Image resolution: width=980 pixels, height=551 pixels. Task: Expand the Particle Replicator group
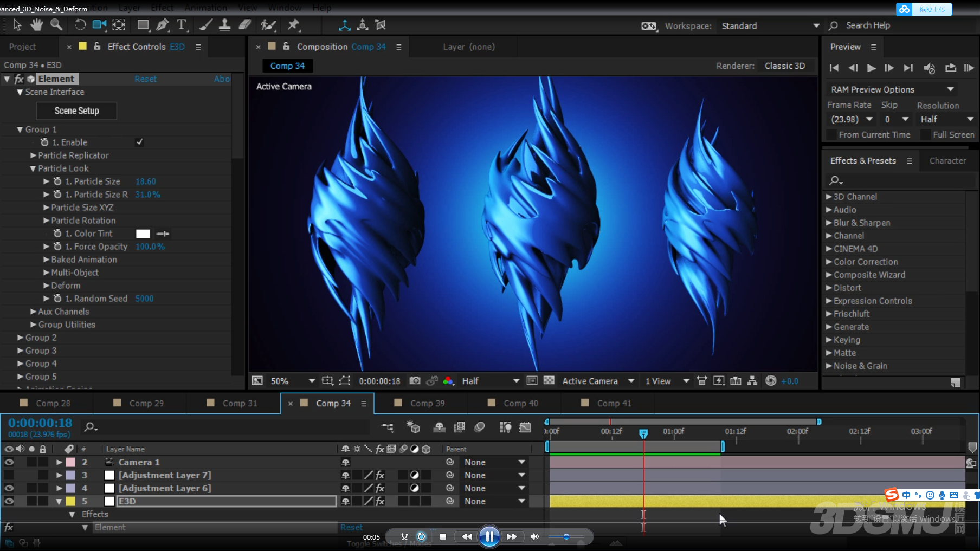34,155
